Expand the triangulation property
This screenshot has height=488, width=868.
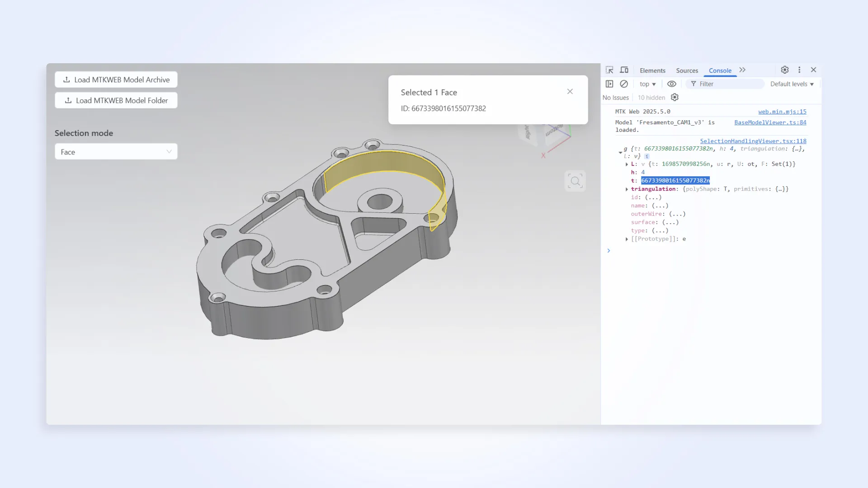point(627,189)
